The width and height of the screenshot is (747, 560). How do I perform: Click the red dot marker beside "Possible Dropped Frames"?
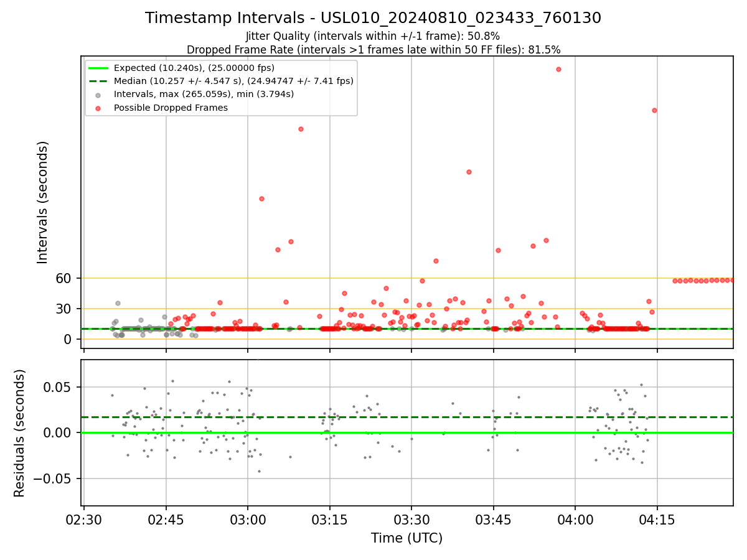(x=98, y=108)
